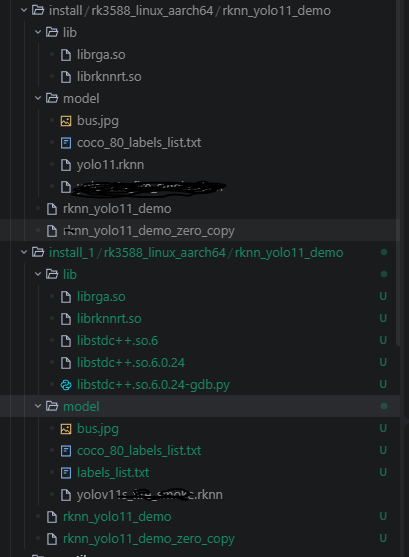
Task: Collapse the first lib folder chevron
Action: [38, 32]
